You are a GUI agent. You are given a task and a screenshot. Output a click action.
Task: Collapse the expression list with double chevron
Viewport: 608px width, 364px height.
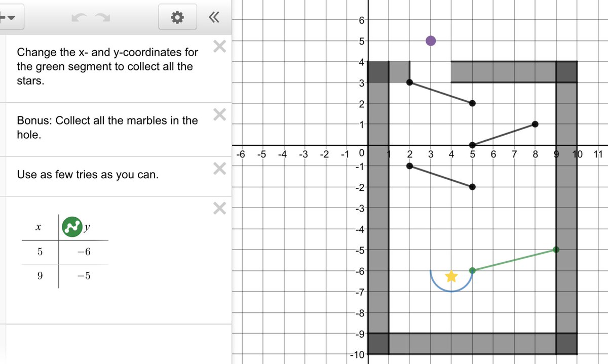pyautogui.click(x=214, y=18)
